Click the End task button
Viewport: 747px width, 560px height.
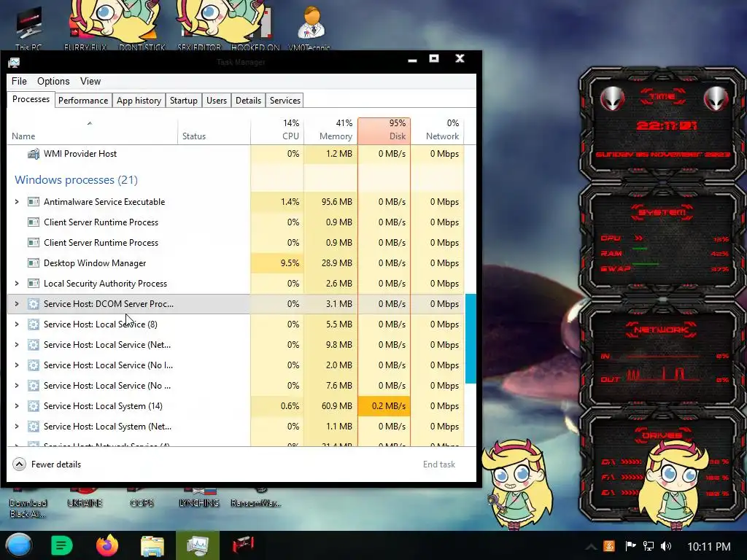(x=438, y=464)
